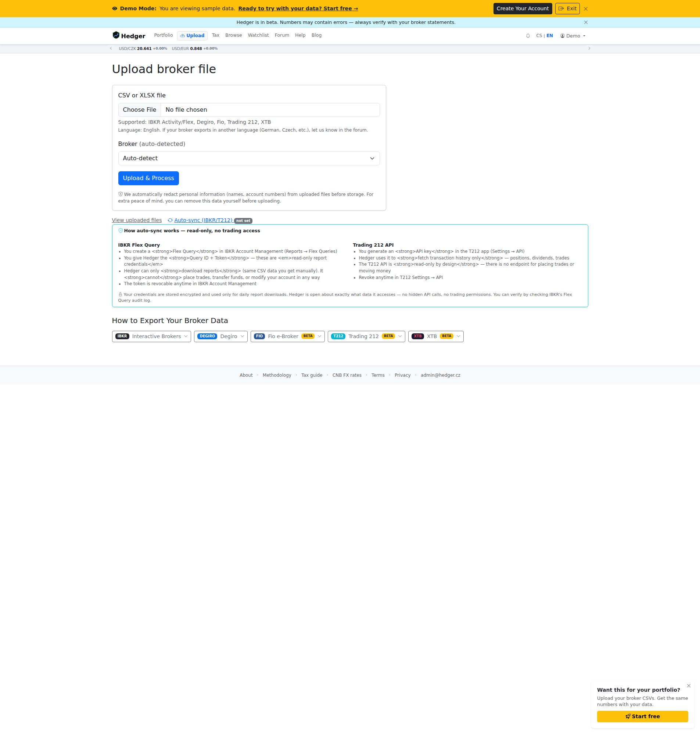Click the Hedger shield logo
Screen dimensions: 700x734
click(x=116, y=35)
